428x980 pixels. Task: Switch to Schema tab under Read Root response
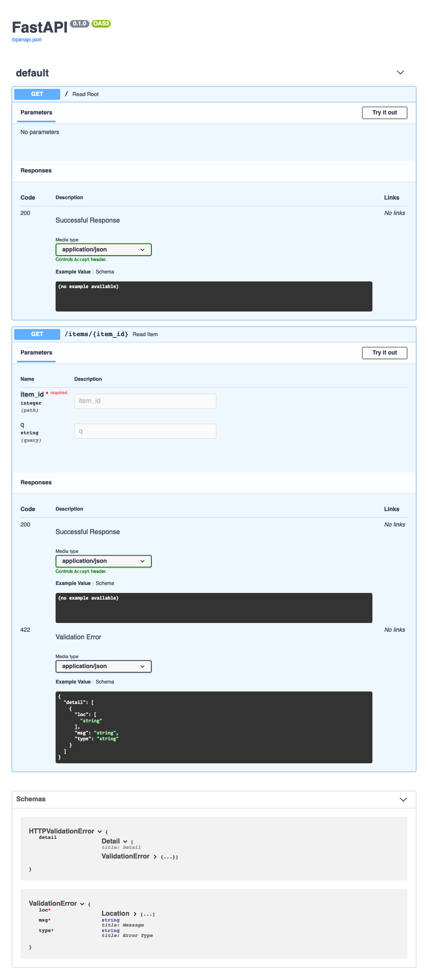click(105, 272)
